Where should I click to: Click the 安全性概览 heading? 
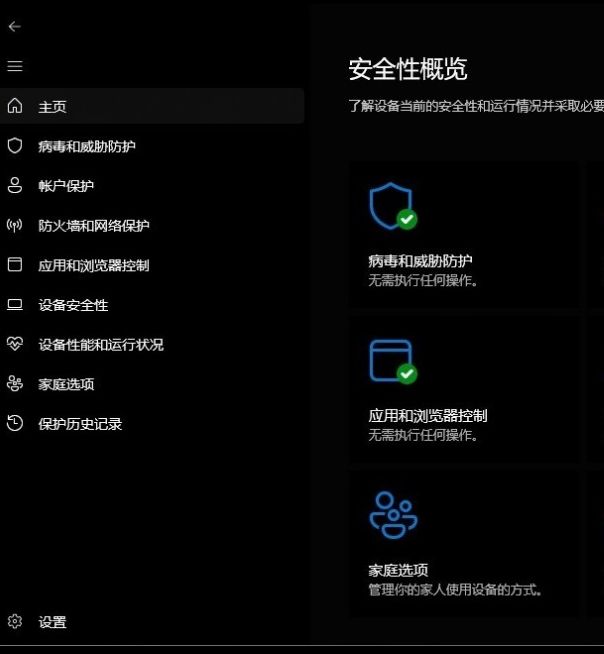tap(408, 69)
